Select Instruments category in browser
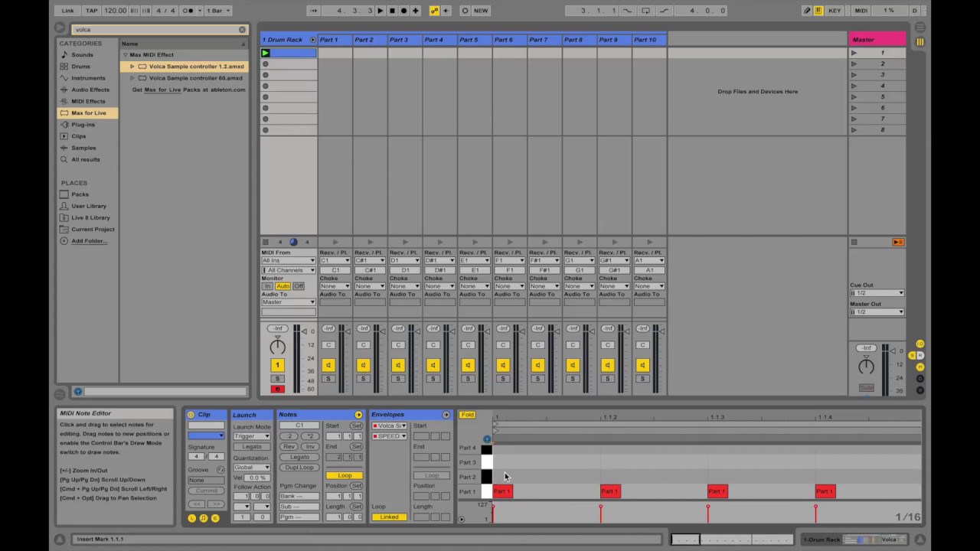The width and height of the screenshot is (980, 551). click(x=88, y=78)
